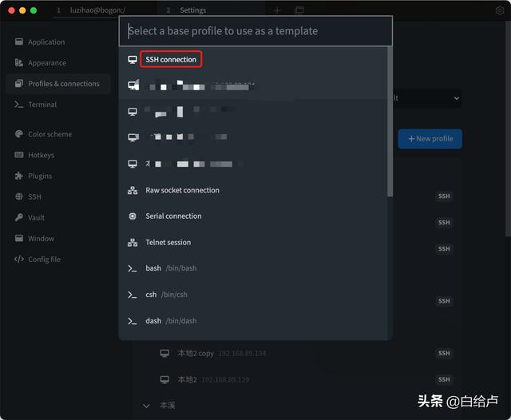Click the profile selector list scrollbar

click(x=390, y=121)
